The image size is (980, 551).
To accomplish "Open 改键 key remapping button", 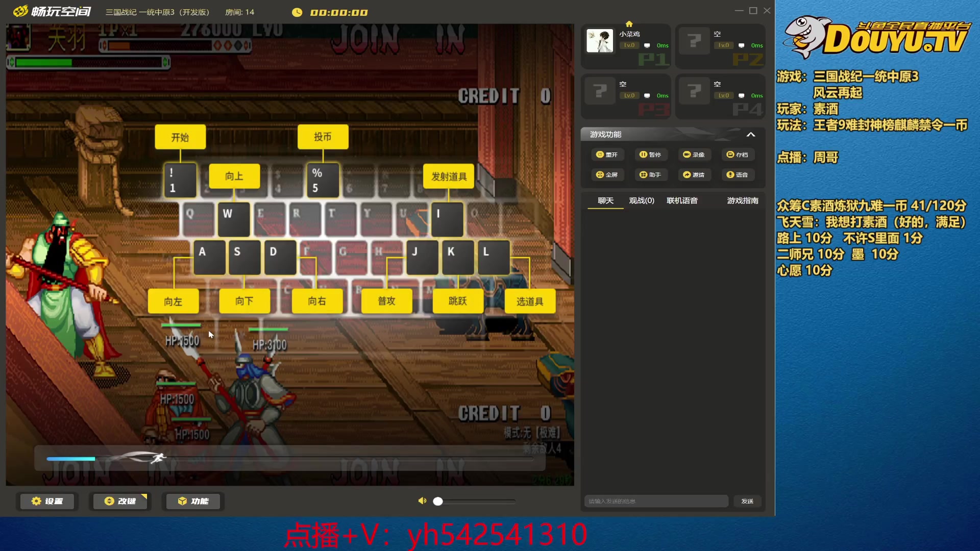I will (120, 501).
